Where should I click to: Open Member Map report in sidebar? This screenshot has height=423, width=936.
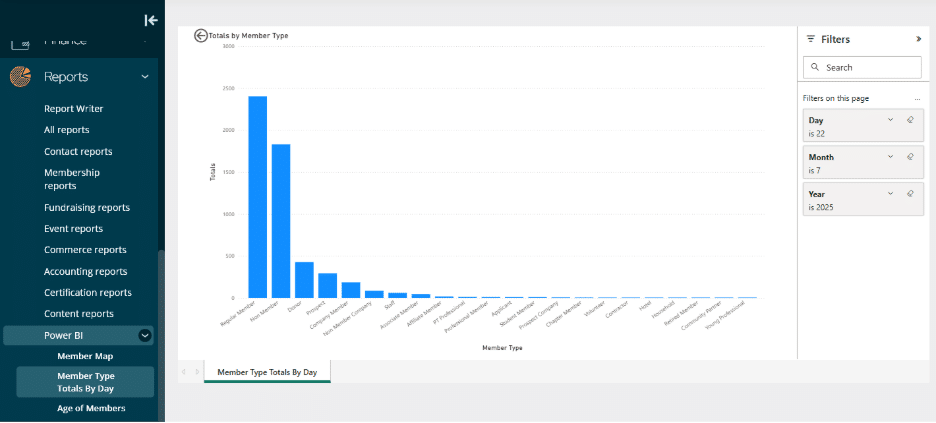(85, 356)
